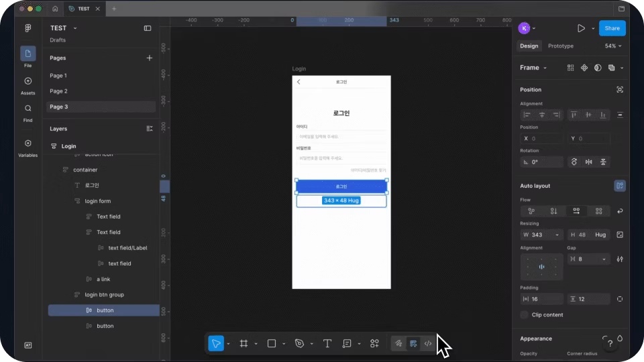Select the Frame tool
Viewport: 644px width, 362px height.
[244, 343]
